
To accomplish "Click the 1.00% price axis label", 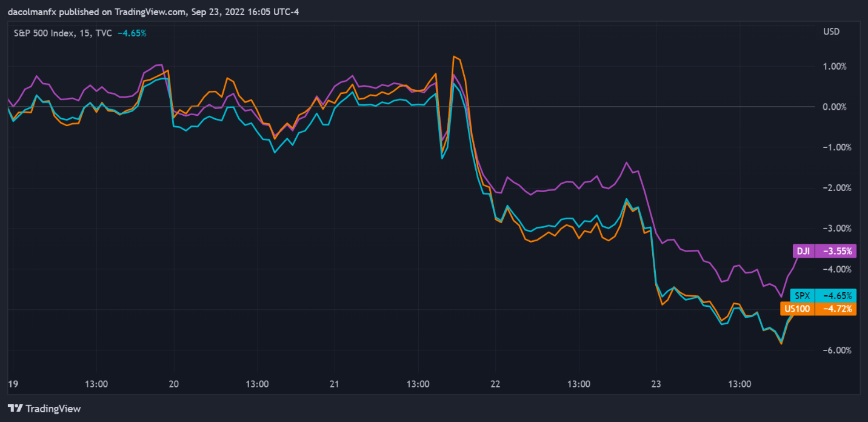I will click(x=835, y=66).
